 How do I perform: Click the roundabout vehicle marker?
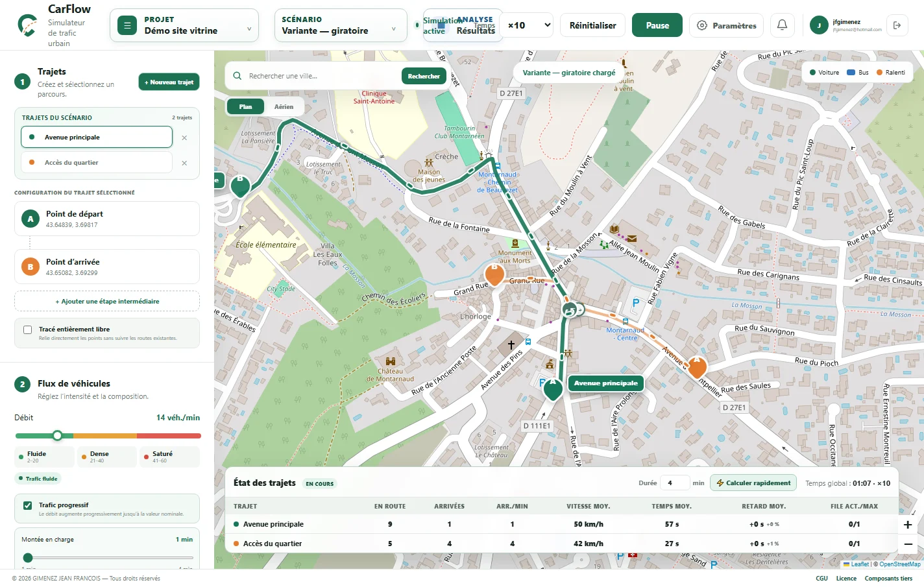570,309
